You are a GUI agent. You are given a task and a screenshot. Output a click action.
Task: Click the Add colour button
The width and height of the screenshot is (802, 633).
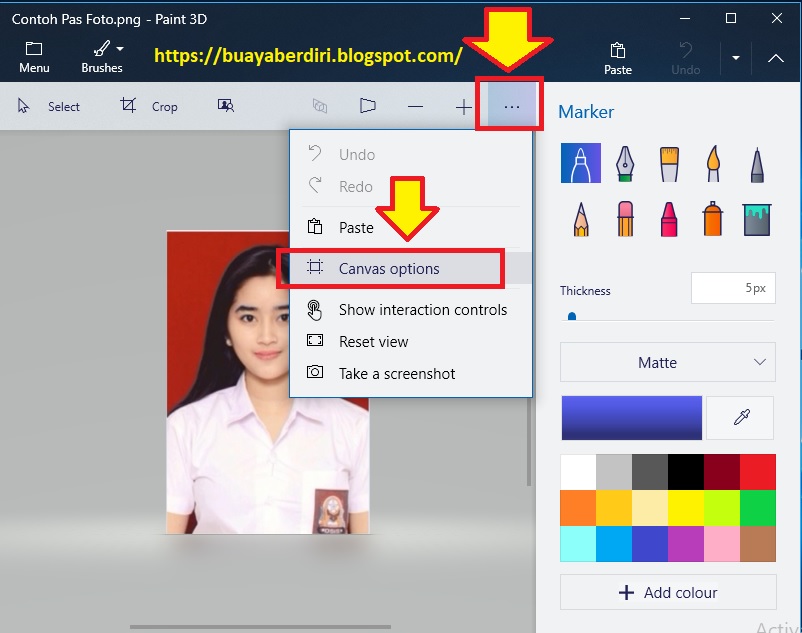667,592
